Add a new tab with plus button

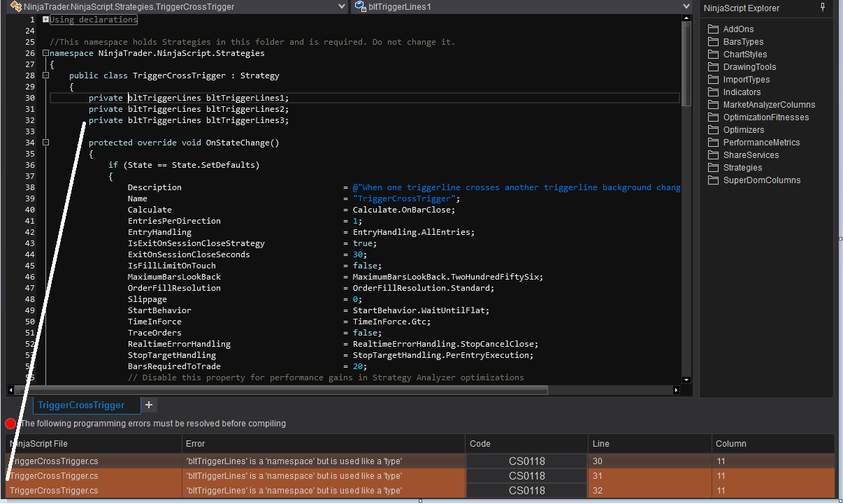point(149,405)
